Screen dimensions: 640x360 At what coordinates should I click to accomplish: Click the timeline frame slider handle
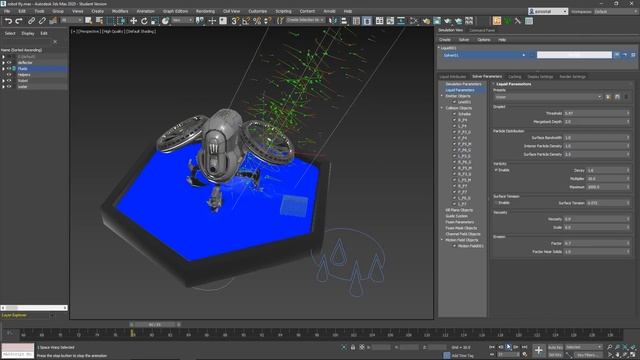155,324
